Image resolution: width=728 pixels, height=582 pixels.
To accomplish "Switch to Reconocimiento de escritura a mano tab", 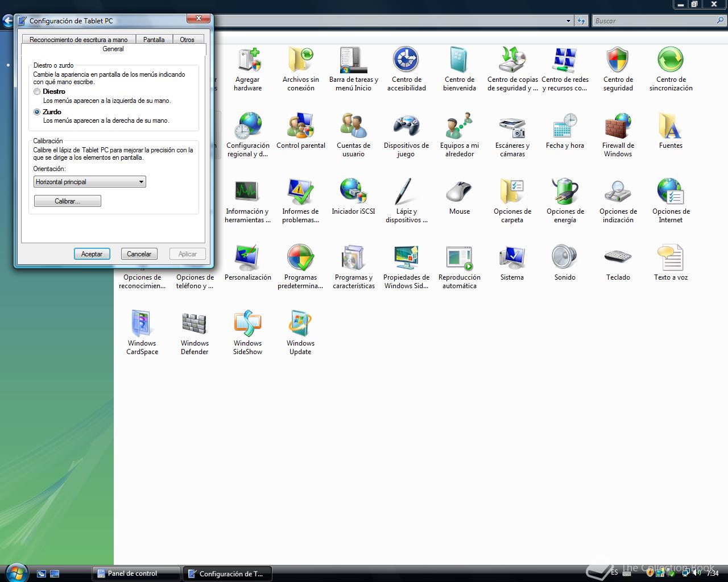I will [x=78, y=40].
